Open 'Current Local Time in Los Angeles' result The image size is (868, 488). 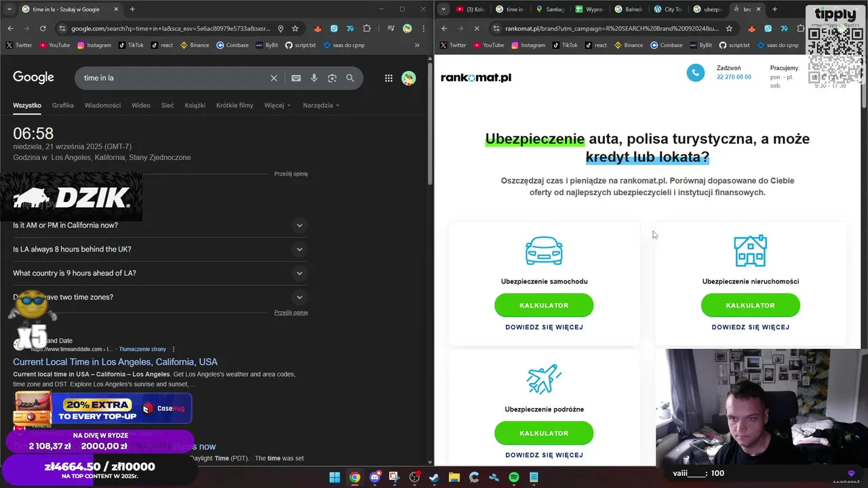click(x=115, y=362)
